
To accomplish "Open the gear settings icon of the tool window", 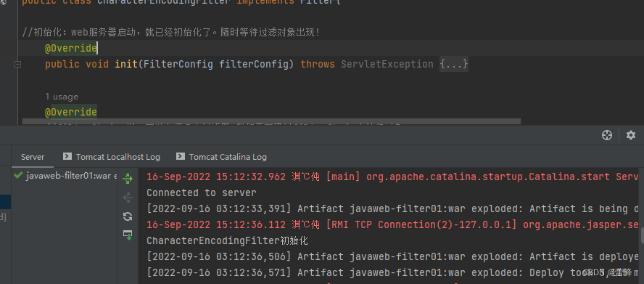I will 630,135.
